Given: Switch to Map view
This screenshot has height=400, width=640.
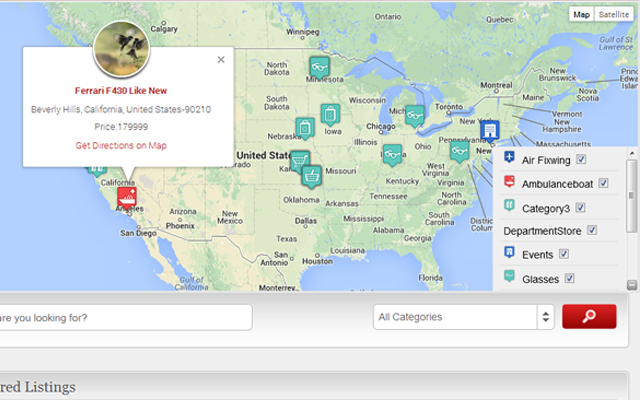Looking at the screenshot, I should pyautogui.click(x=581, y=15).
